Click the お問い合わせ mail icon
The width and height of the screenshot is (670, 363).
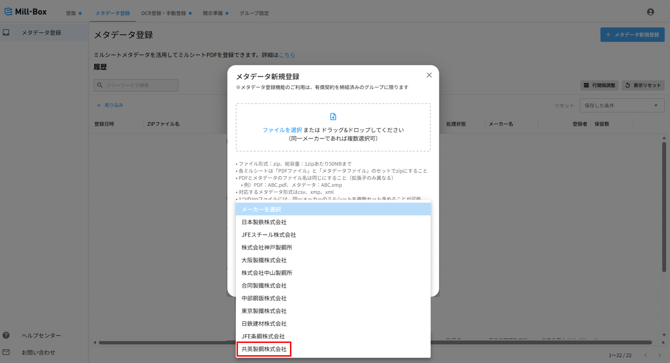6,352
